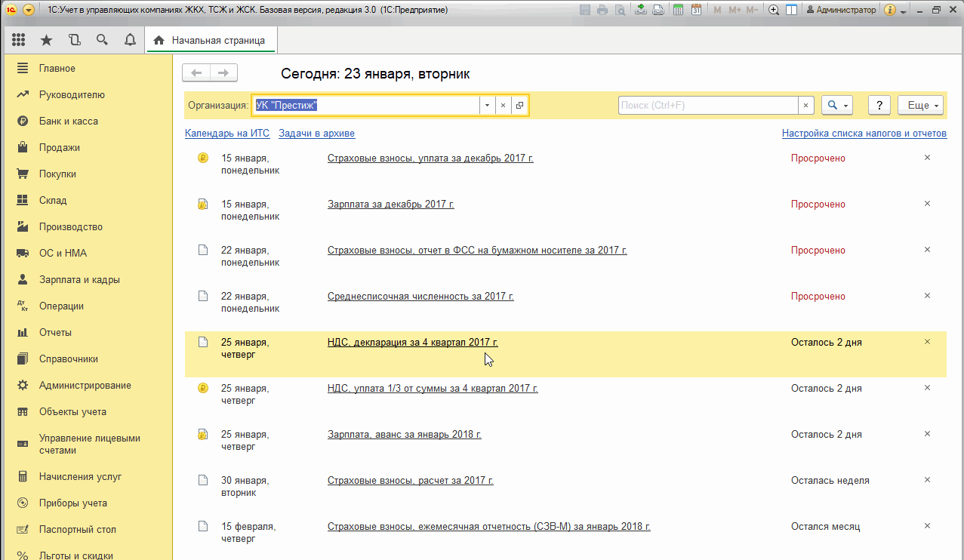Open the Администрирование section
This screenshot has width=964, height=560.
(x=86, y=386)
